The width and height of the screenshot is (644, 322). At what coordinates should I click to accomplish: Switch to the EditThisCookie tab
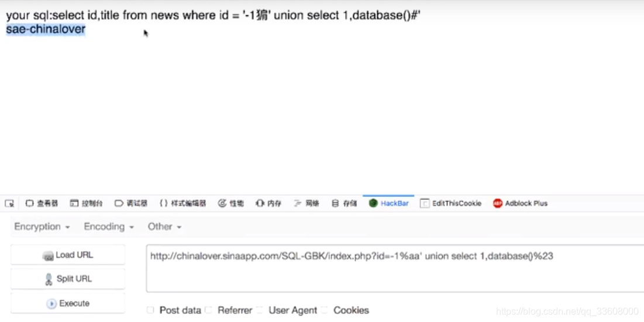(450, 203)
